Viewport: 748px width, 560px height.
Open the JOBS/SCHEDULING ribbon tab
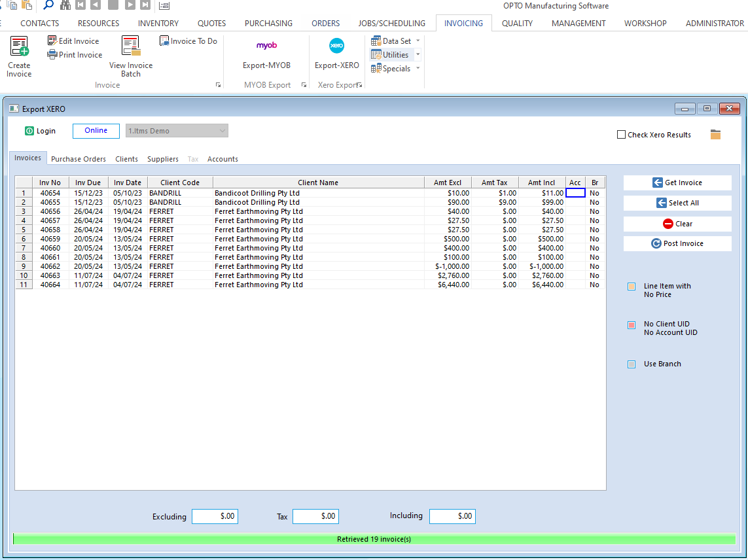tap(391, 24)
